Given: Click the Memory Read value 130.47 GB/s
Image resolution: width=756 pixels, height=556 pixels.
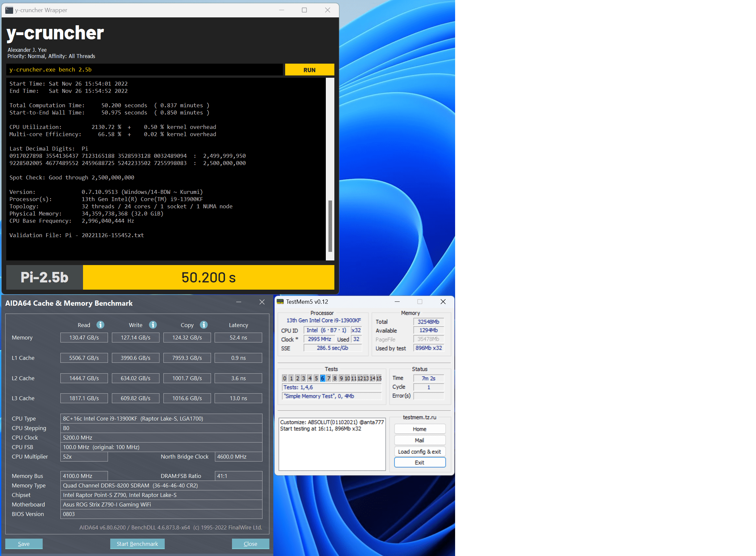Looking at the screenshot, I should 84,338.
